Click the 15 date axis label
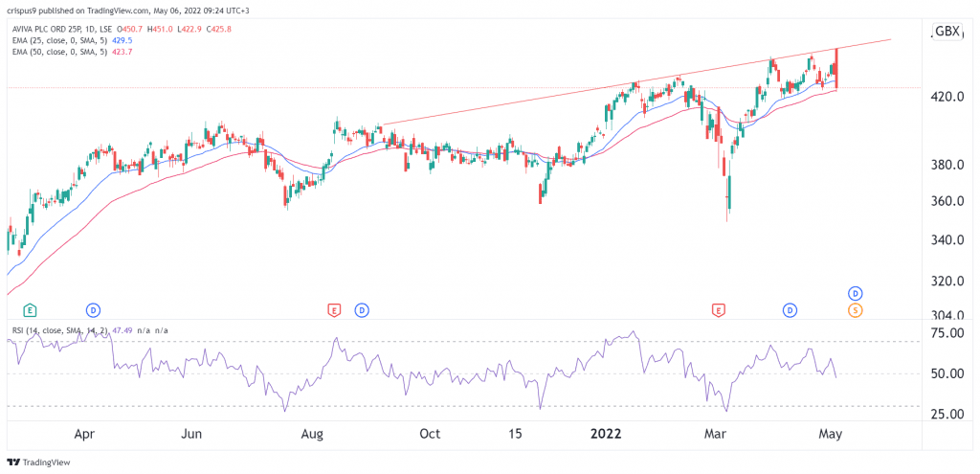Viewport: 980px width, 474px height. [515, 434]
